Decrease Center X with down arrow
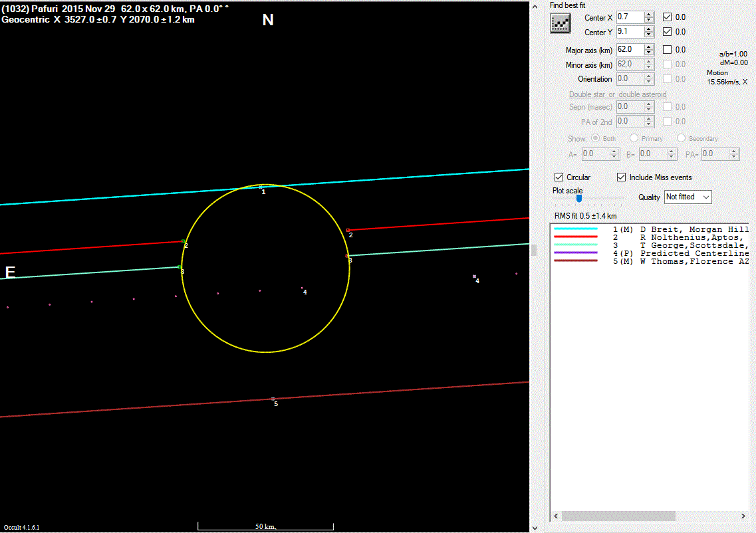The height and width of the screenshot is (533, 756). [x=649, y=20]
